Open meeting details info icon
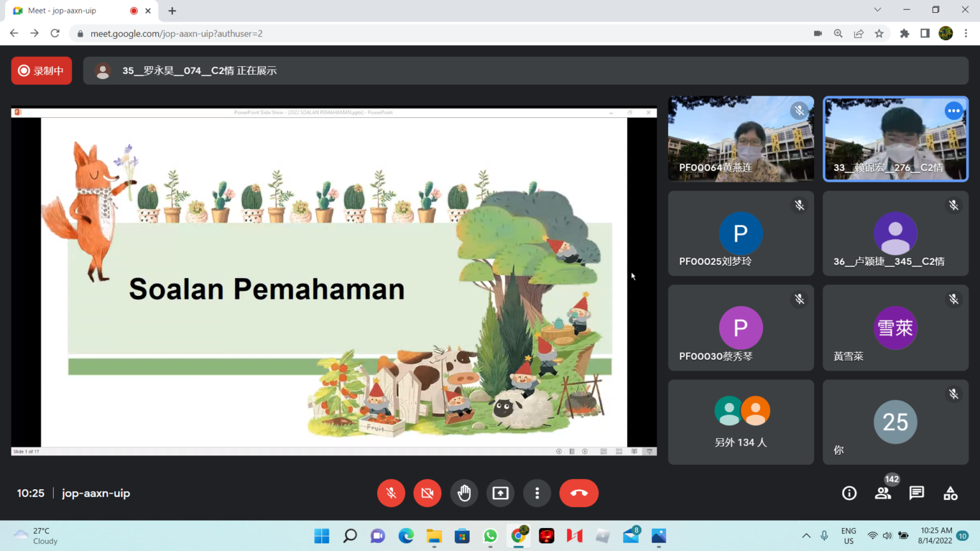Image resolution: width=980 pixels, height=551 pixels. [849, 493]
